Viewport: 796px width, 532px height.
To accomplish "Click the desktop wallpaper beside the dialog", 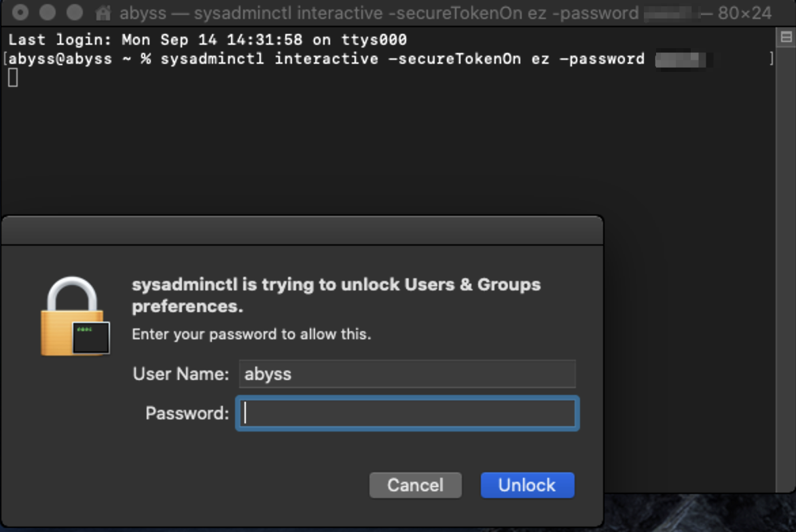I will [x=700, y=512].
